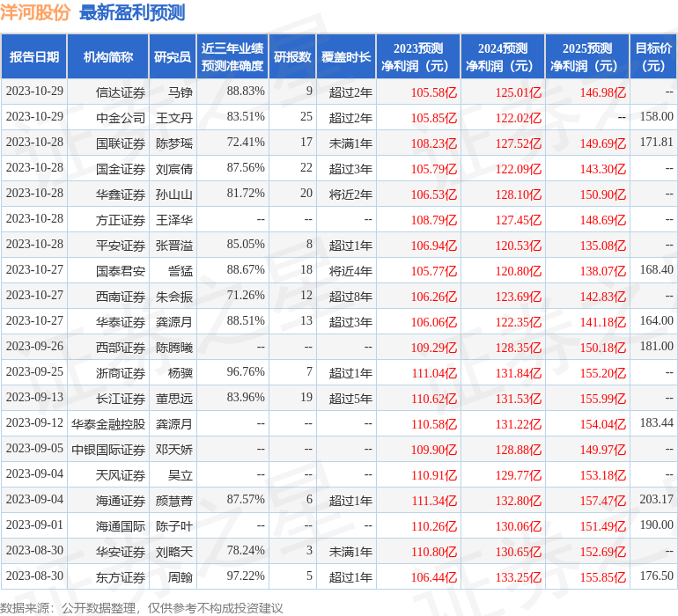The height and width of the screenshot is (616, 678).
Task: Select the 研究员 column header
Action: [x=173, y=56]
